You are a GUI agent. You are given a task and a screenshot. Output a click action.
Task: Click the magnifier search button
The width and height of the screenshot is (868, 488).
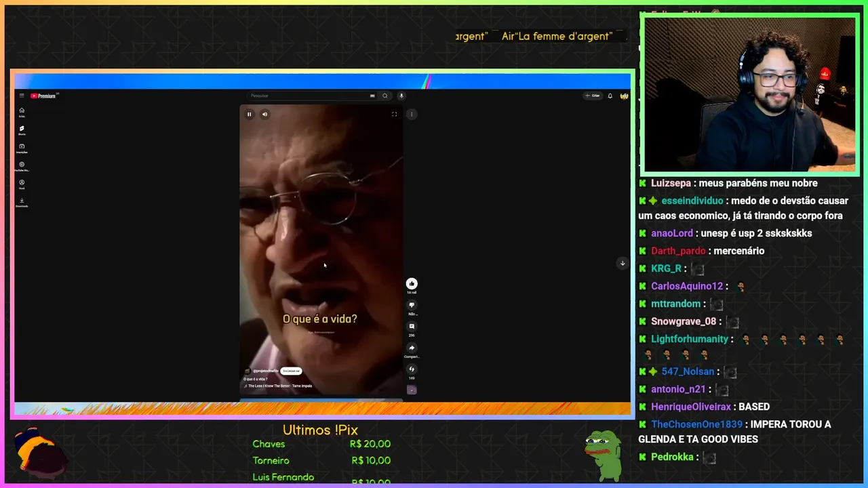[385, 96]
